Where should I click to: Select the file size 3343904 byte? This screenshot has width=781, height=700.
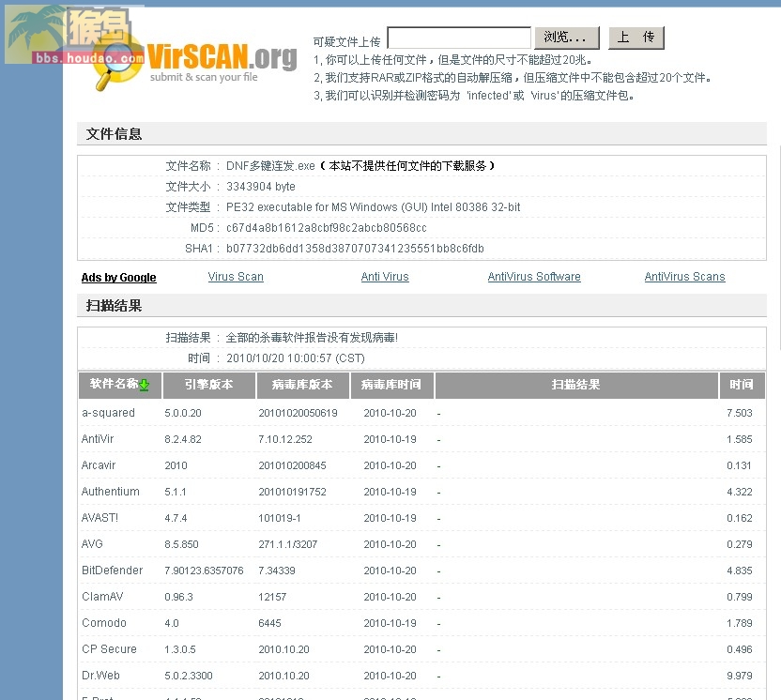pos(261,187)
